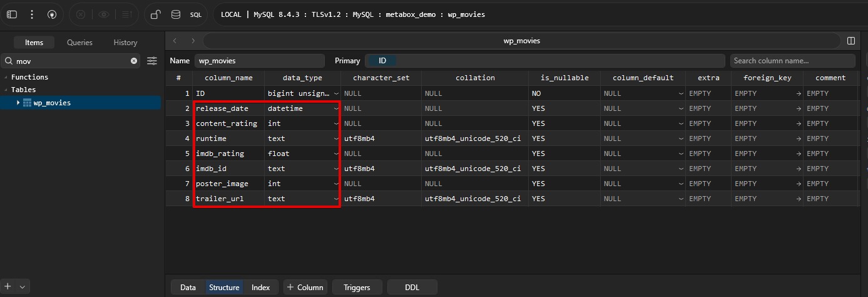Switch to the Items sidebar tab

point(34,43)
